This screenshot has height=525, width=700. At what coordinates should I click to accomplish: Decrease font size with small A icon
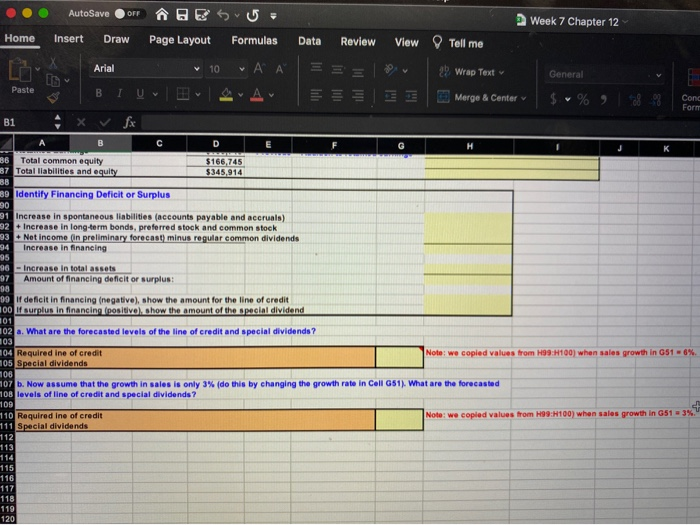[x=280, y=69]
